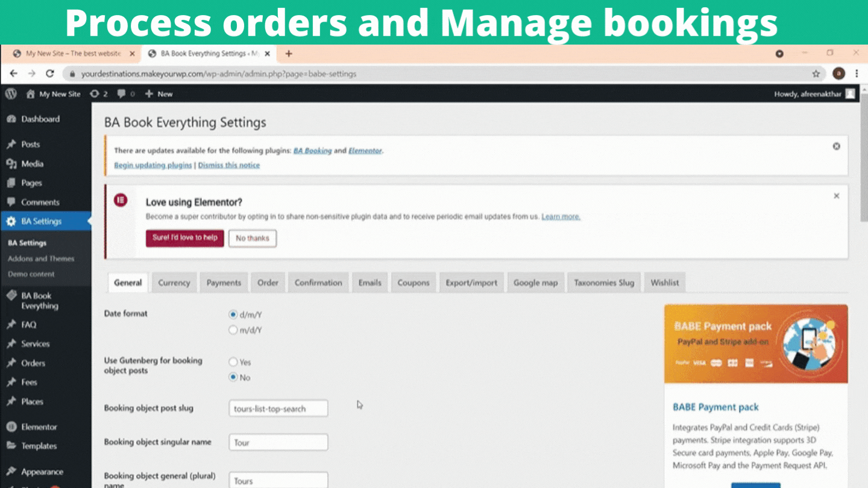868x488 pixels.
Task: Switch to the Google map tab
Action: (x=535, y=283)
